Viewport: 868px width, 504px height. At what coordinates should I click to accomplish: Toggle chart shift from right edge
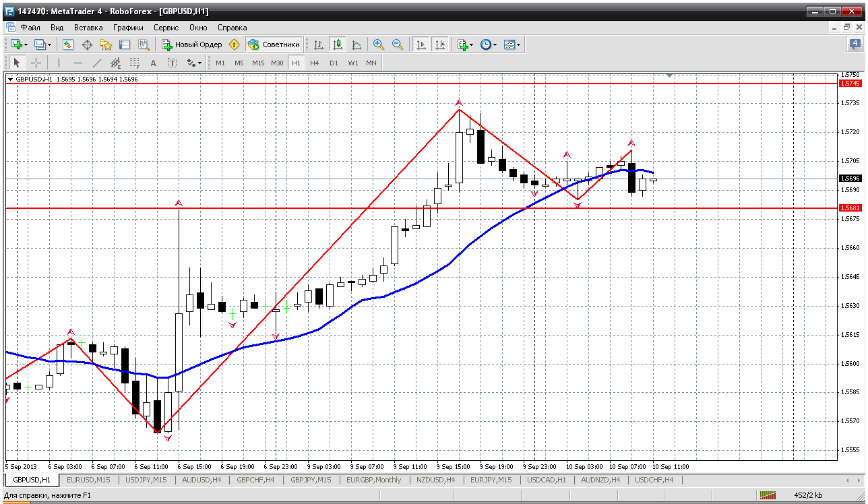pos(440,44)
